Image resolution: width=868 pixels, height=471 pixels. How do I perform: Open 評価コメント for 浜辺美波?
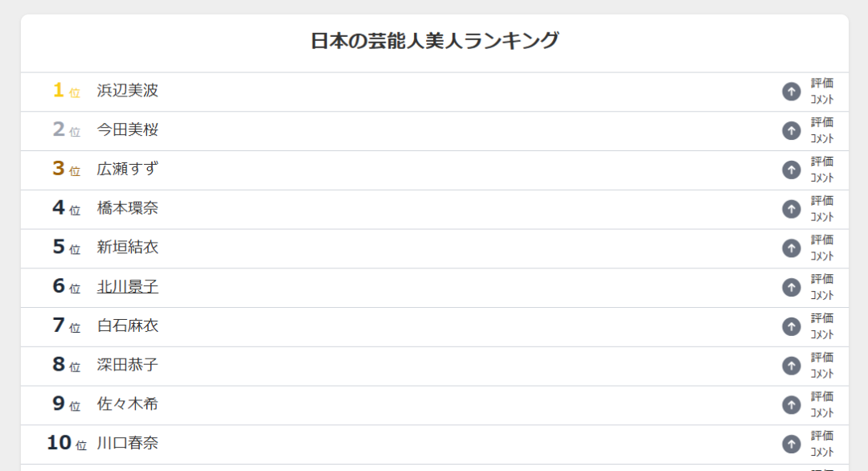822,92
